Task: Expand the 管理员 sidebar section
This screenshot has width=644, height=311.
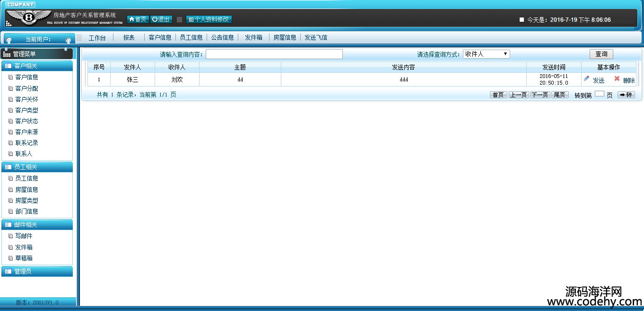Action: click(x=37, y=271)
